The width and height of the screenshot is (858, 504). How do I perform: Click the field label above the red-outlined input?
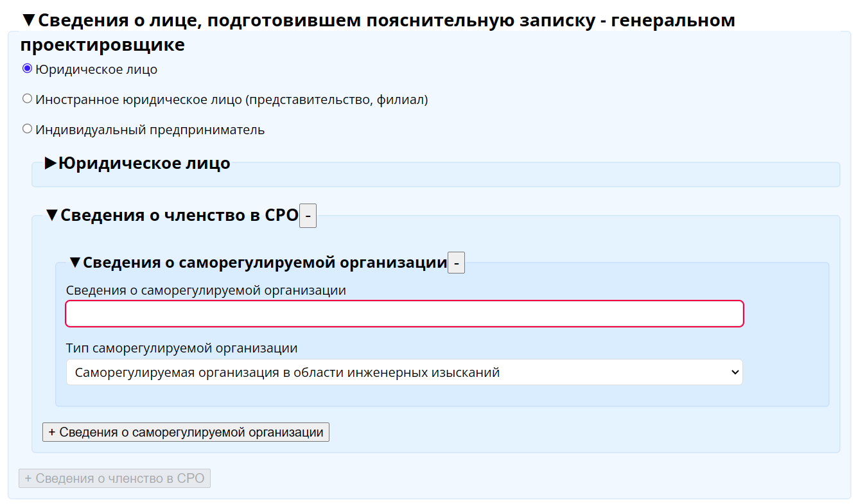click(206, 290)
